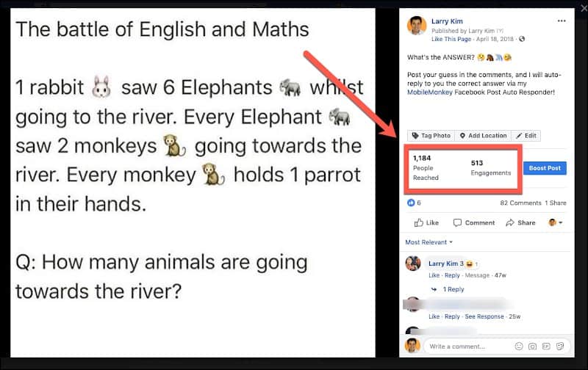Click the Add Location button
588x370 pixels.
(483, 136)
